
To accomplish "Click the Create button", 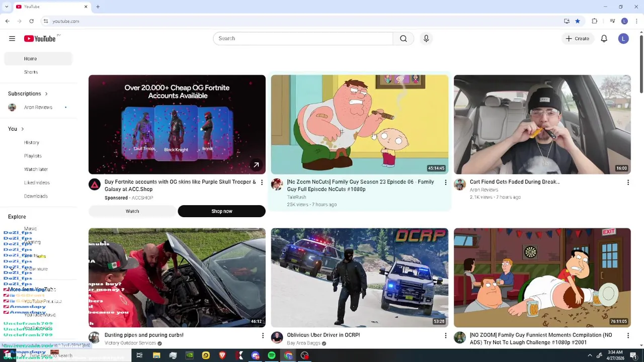I will point(577,39).
